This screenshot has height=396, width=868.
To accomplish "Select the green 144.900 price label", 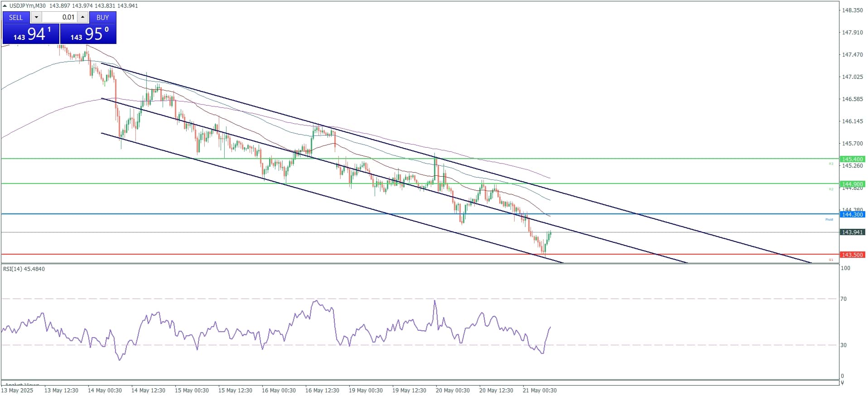I will coord(852,184).
